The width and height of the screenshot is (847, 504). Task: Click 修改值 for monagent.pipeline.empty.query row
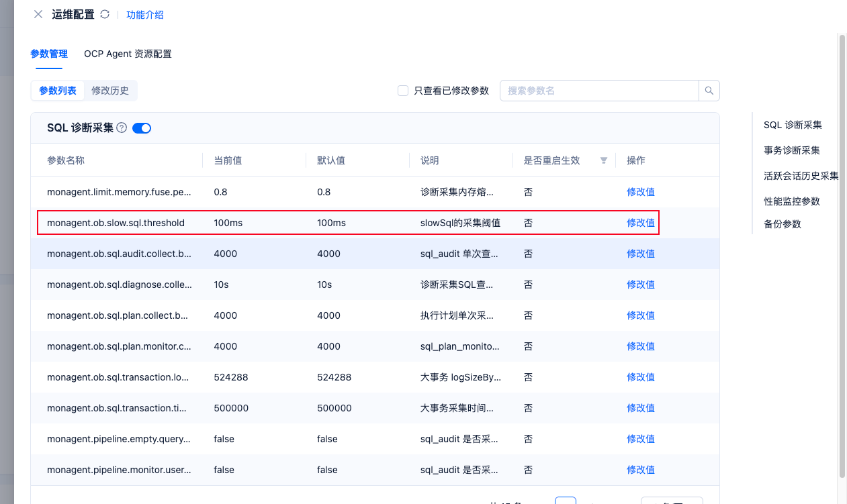641,439
